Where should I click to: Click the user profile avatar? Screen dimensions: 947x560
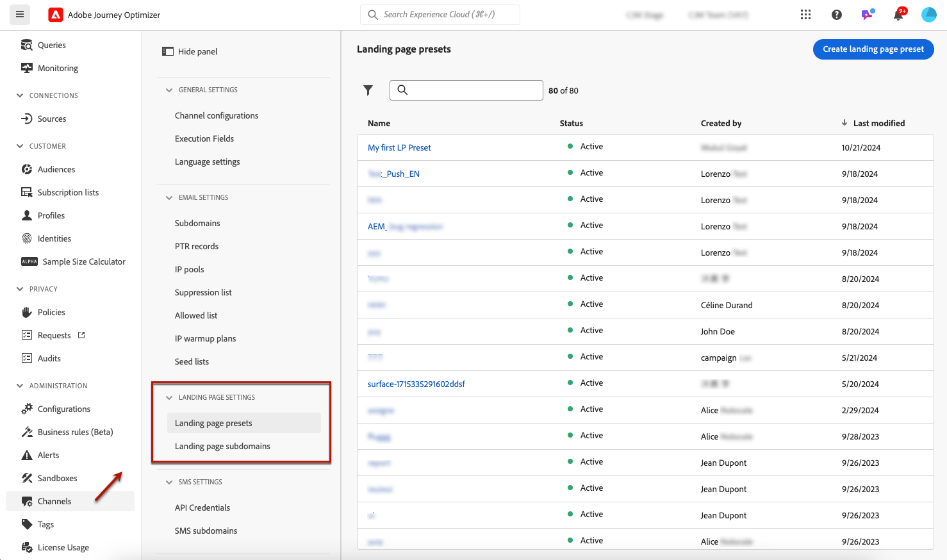[928, 15]
